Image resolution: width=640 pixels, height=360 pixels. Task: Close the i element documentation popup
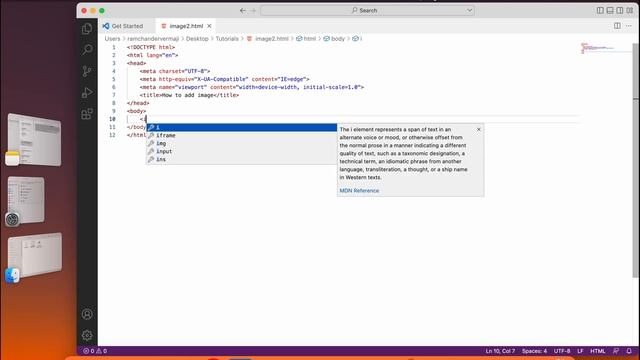click(x=479, y=129)
